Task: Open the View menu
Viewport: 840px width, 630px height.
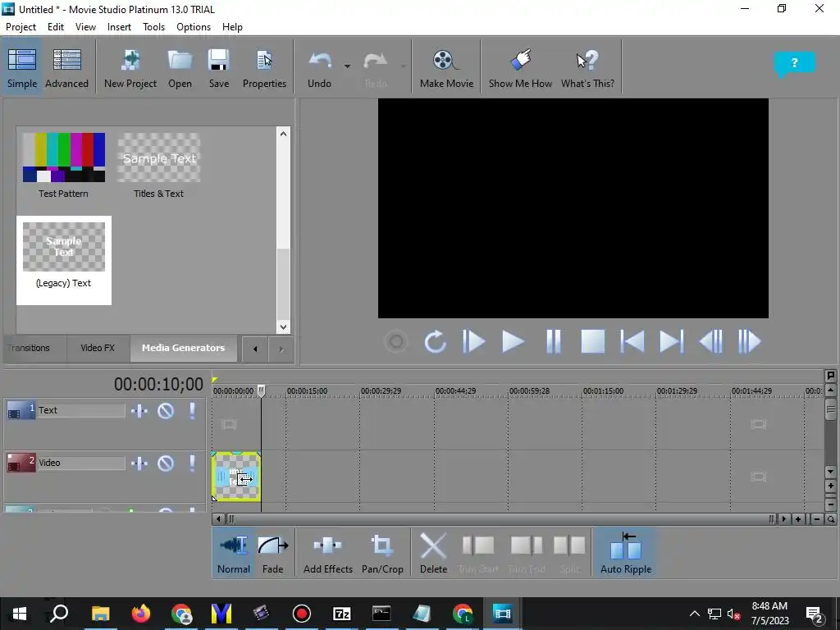Action: coord(85,27)
